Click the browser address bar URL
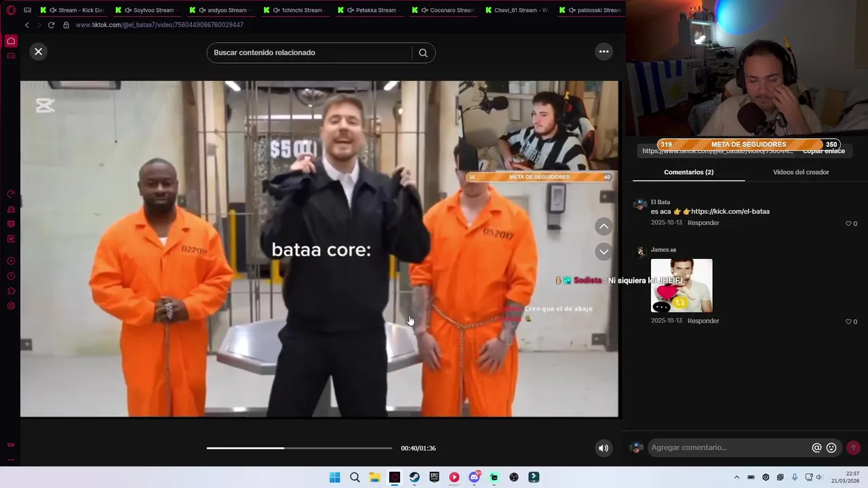This screenshot has width=868, height=488. coord(159,25)
